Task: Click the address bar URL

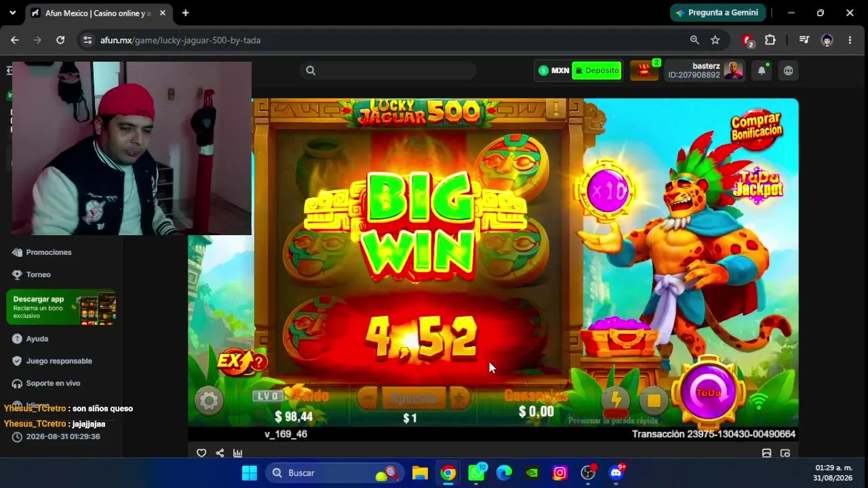Action: point(180,40)
